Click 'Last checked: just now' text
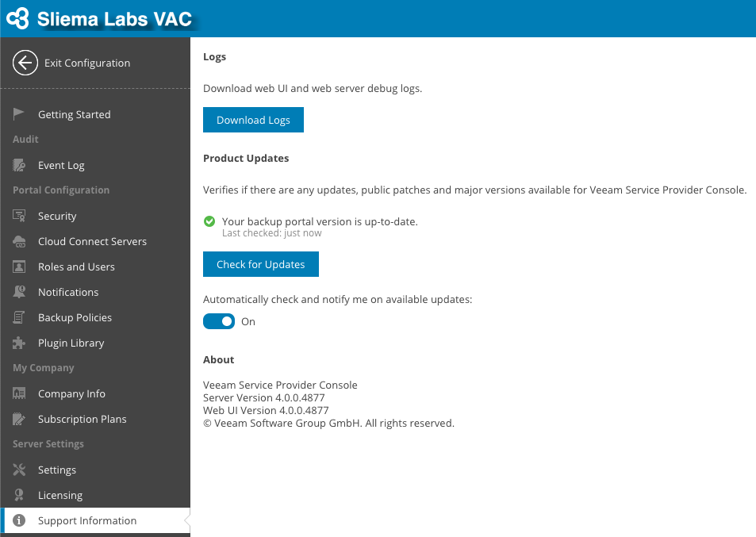This screenshot has width=756, height=537. click(x=271, y=233)
